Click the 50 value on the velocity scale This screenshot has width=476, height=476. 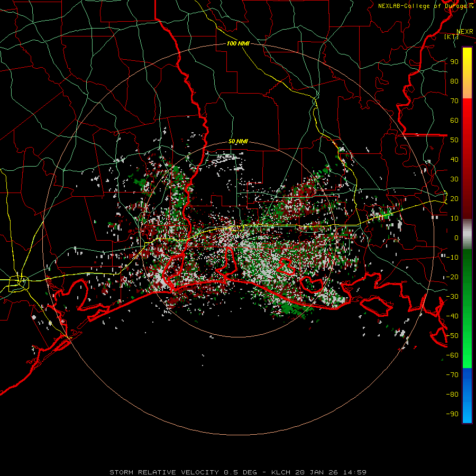(454, 140)
